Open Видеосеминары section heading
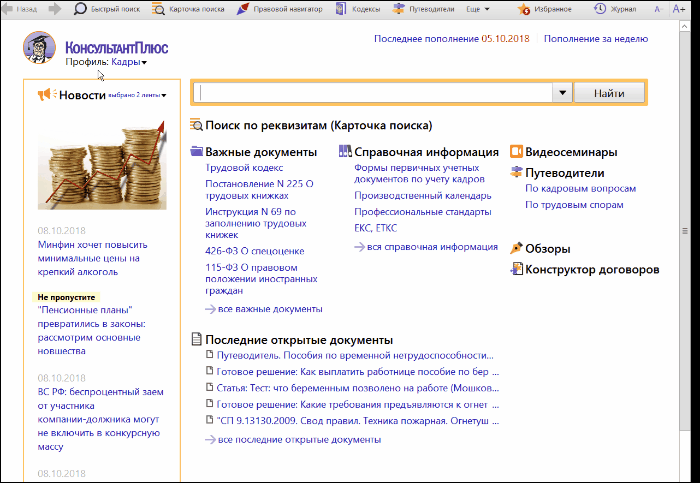This screenshot has height=483, width=700. 571,152
